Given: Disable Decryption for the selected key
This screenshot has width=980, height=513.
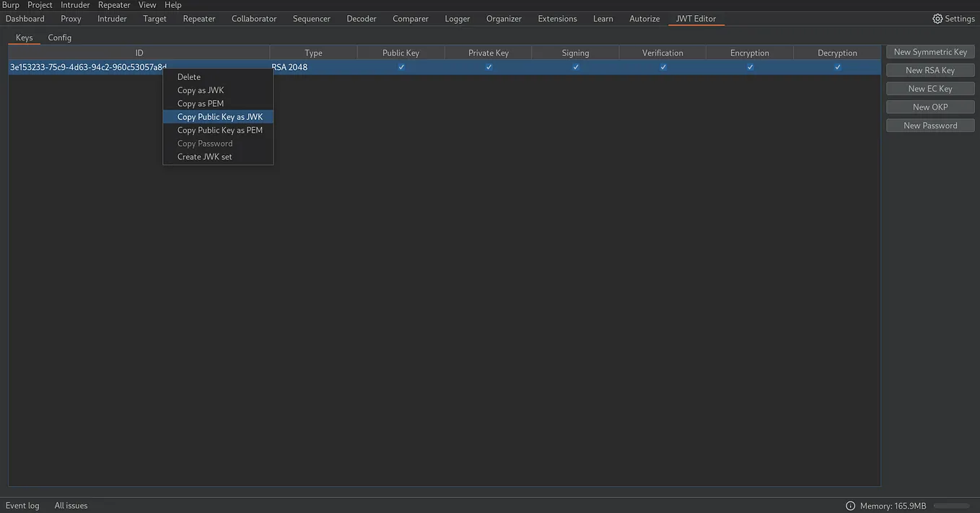Looking at the screenshot, I should coord(837,66).
